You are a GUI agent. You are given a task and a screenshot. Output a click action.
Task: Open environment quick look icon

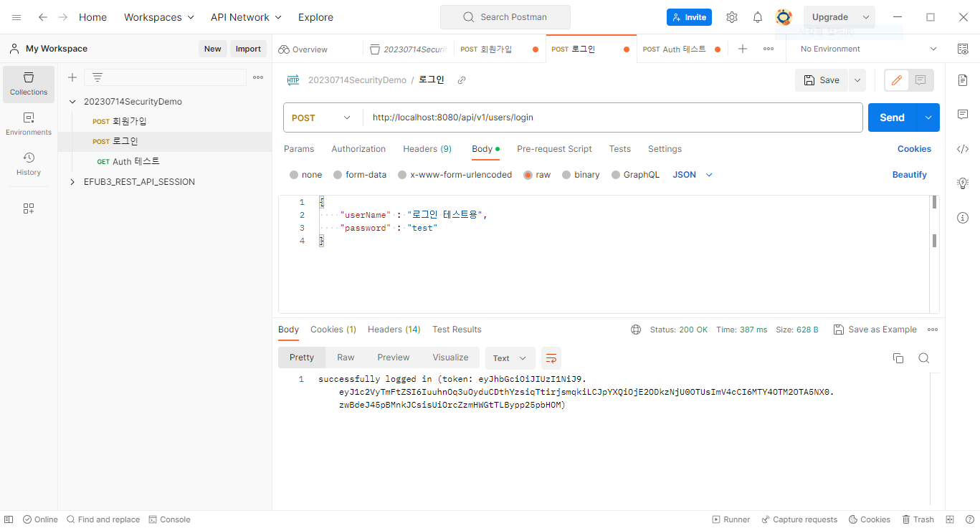(963, 49)
